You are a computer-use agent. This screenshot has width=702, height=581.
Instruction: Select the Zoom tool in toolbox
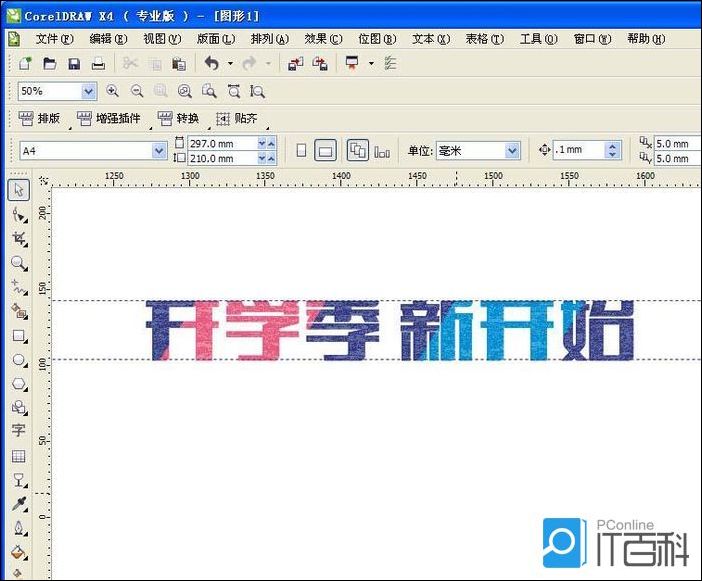[18, 263]
